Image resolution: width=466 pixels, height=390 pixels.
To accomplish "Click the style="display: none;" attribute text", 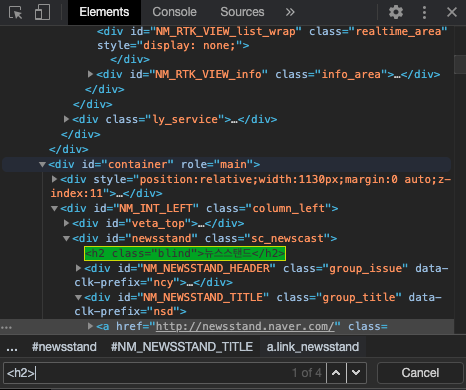I will coord(170,45).
